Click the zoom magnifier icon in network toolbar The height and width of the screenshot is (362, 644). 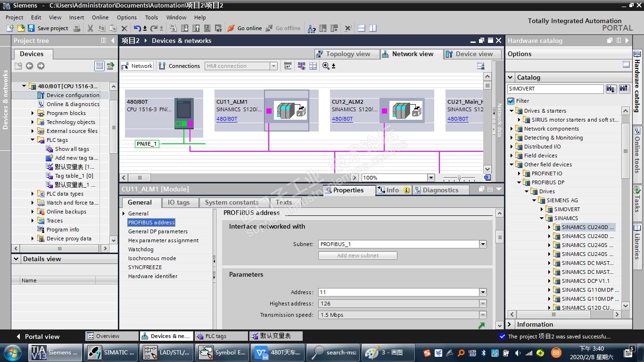pos(326,66)
